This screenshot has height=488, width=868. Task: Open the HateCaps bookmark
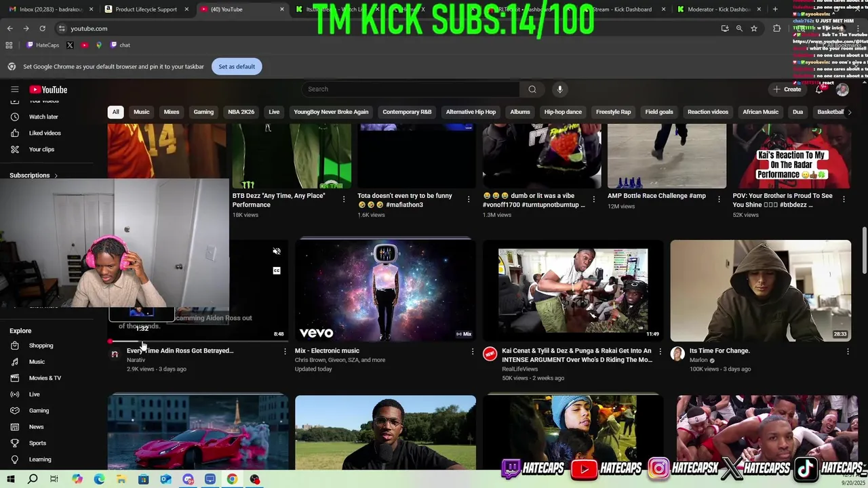[43, 45]
